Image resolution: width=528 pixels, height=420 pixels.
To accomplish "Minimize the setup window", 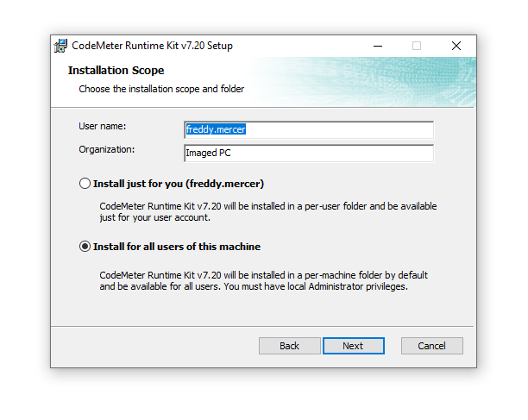I will click(x=378, y=46).
